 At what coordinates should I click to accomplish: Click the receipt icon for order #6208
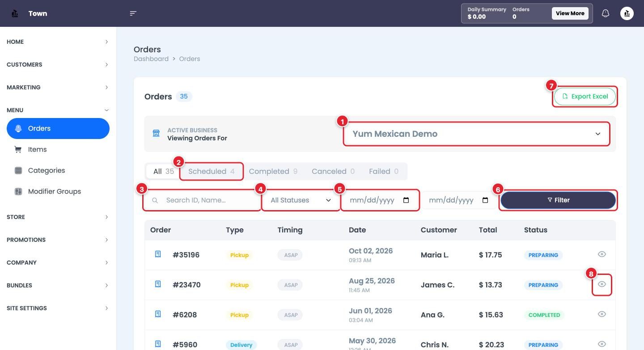158,314
